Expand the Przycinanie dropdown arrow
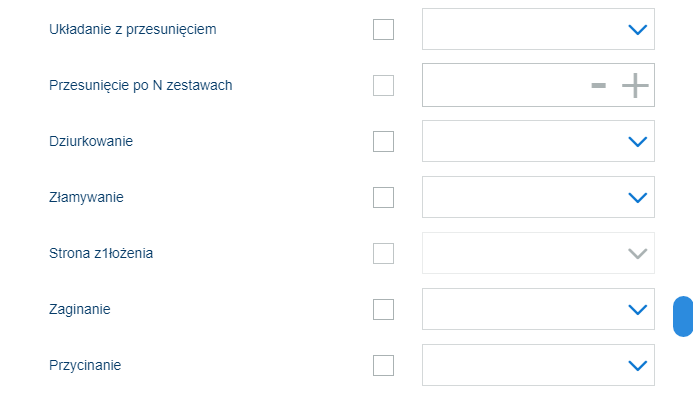 [x=637, y=366]
